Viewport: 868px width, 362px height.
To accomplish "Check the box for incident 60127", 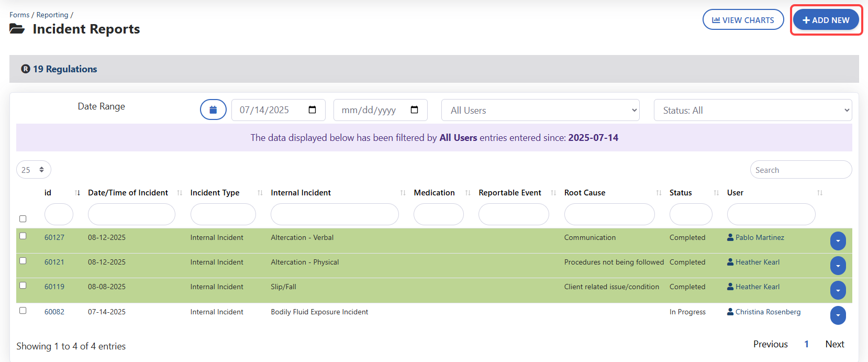I will coord(23,236).
